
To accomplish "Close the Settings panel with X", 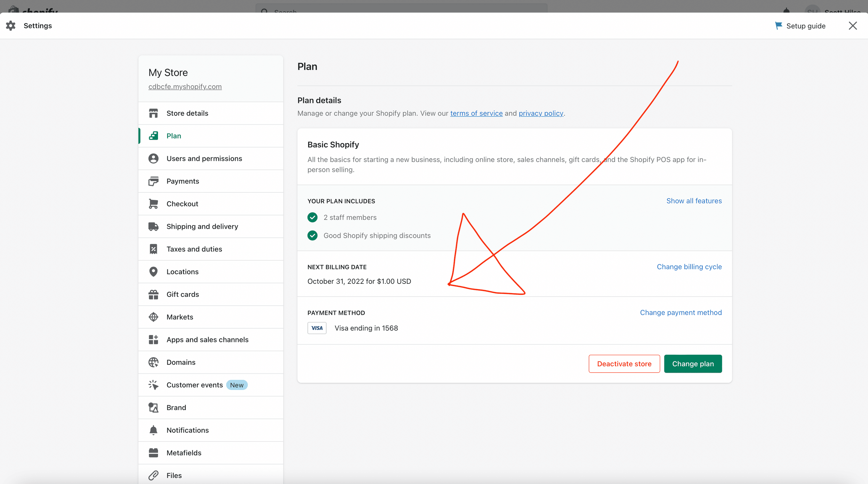I will (852, 25).
